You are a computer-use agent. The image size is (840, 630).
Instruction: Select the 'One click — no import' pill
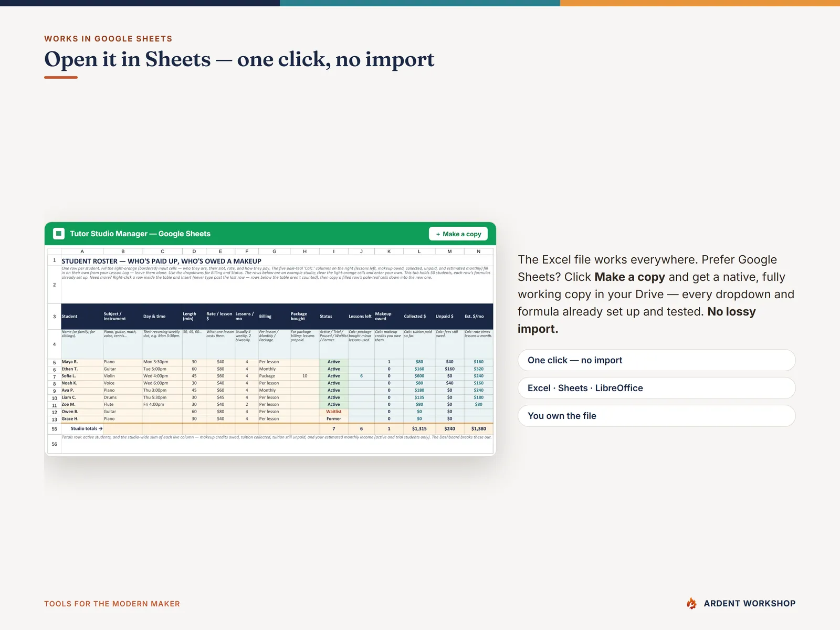pyautogui.click(x=656, y=360)
